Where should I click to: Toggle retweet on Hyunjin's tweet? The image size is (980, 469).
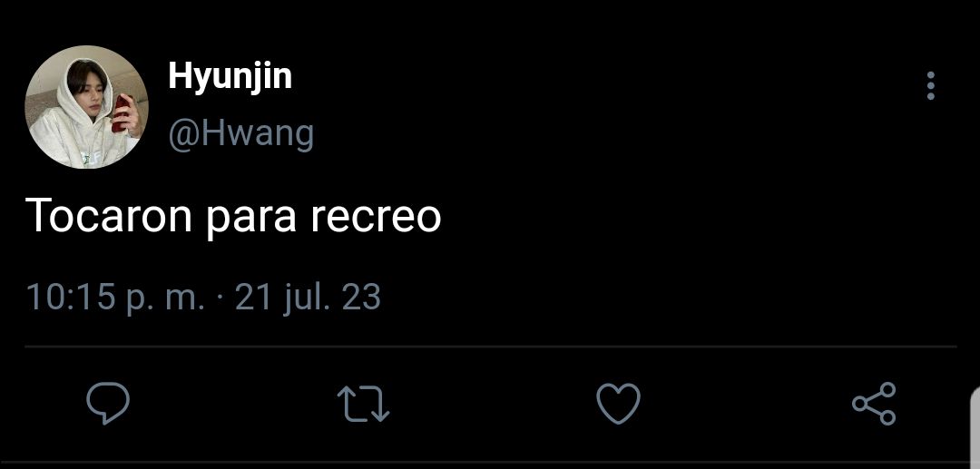[x=363, y=404]
